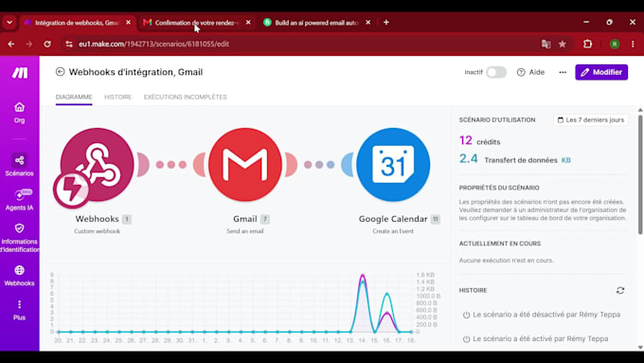This screenshot has height=363, width=644.
Task: Select the Webhooks module circle
Action: (98, 164)
